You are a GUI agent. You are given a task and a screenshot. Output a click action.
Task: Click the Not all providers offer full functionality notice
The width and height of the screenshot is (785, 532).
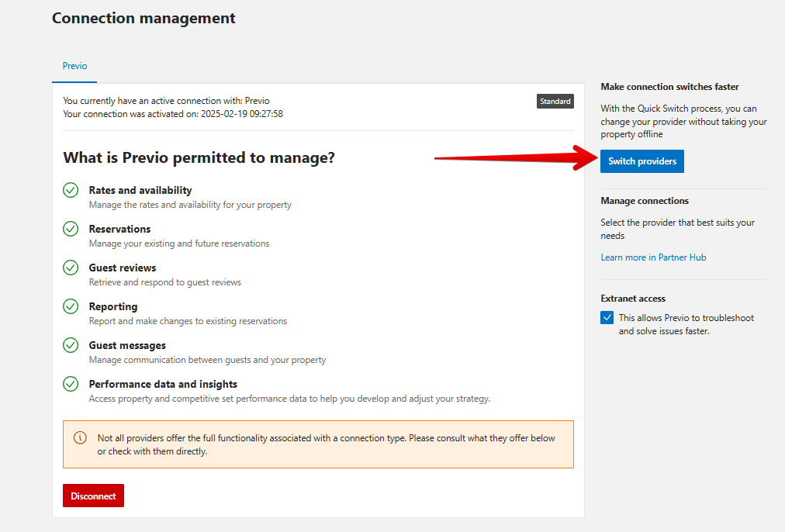318,444
